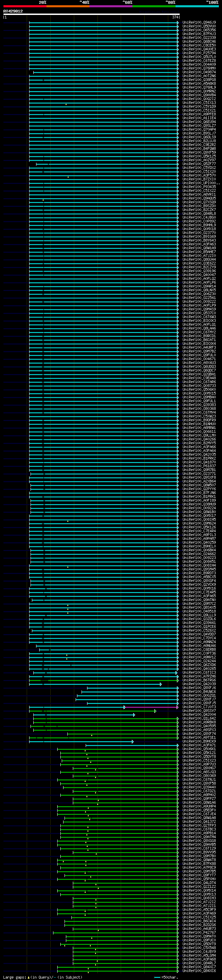This screenshot has width=222, height=980.
Task: Open the hit UniRef100_C5IX25
Action: (199, 917)
